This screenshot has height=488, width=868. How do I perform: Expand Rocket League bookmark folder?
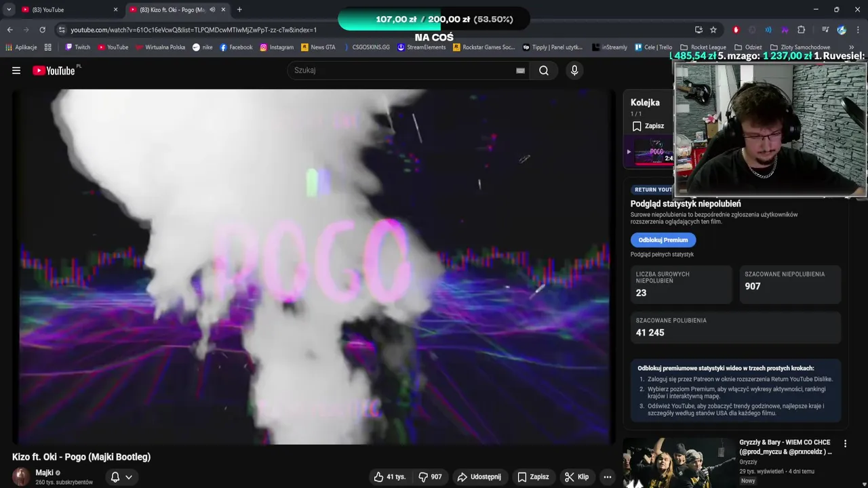[703, 47]
